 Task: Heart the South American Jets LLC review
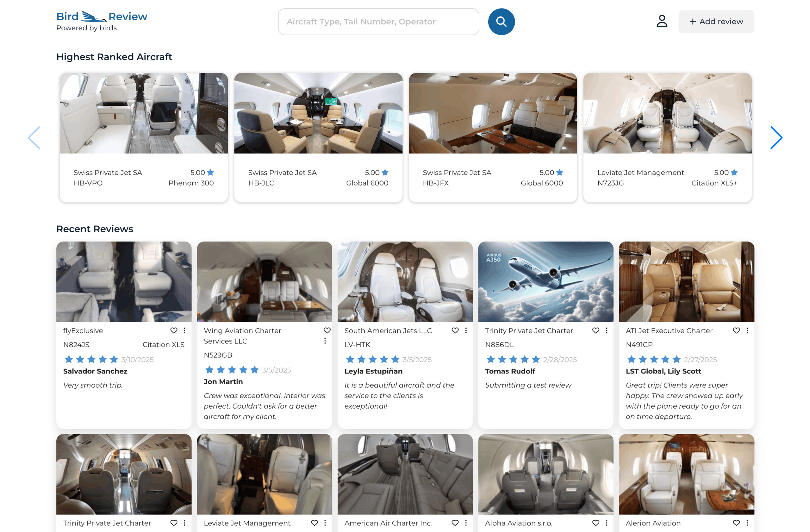455,330
